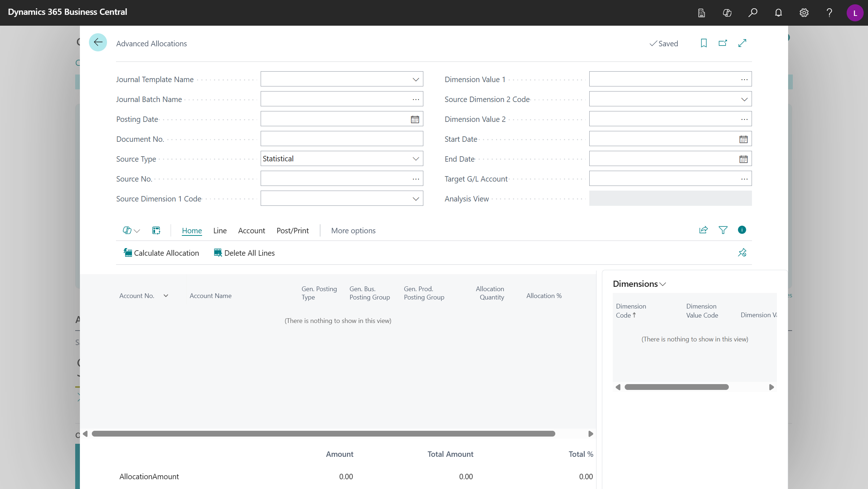This screenshot has height=489, width=868.
Task: Click Delete All Lines
Action: [x=244, y=252]
